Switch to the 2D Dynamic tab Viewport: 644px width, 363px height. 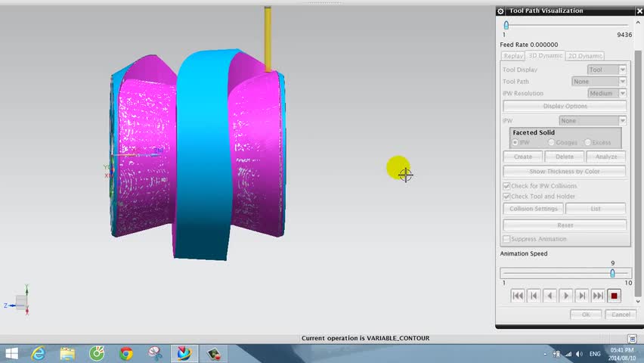[585, 56]
